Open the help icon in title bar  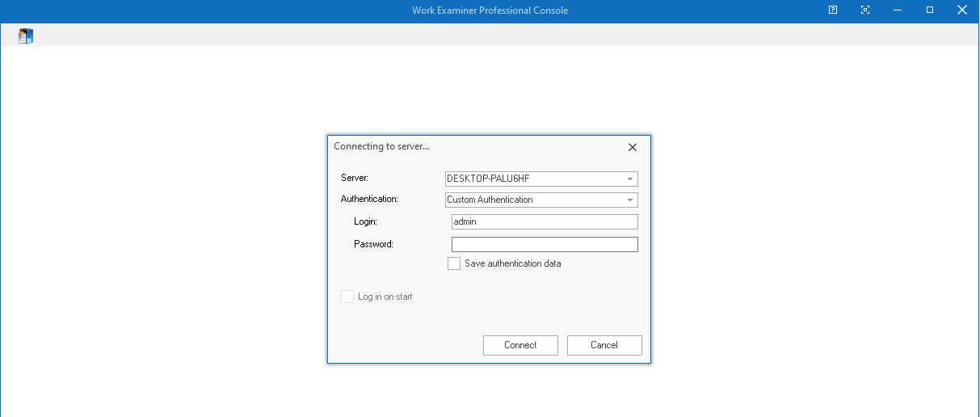pos(833,11)
